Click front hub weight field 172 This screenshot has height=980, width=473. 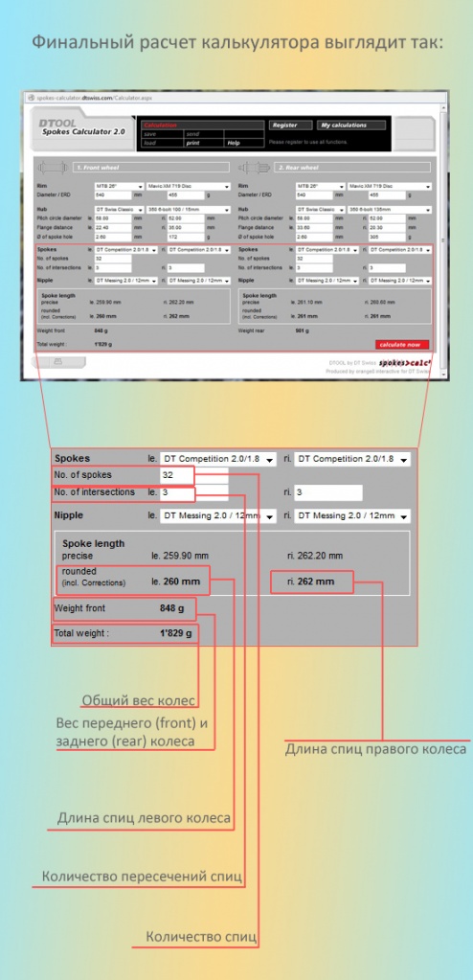click(186, 237)
